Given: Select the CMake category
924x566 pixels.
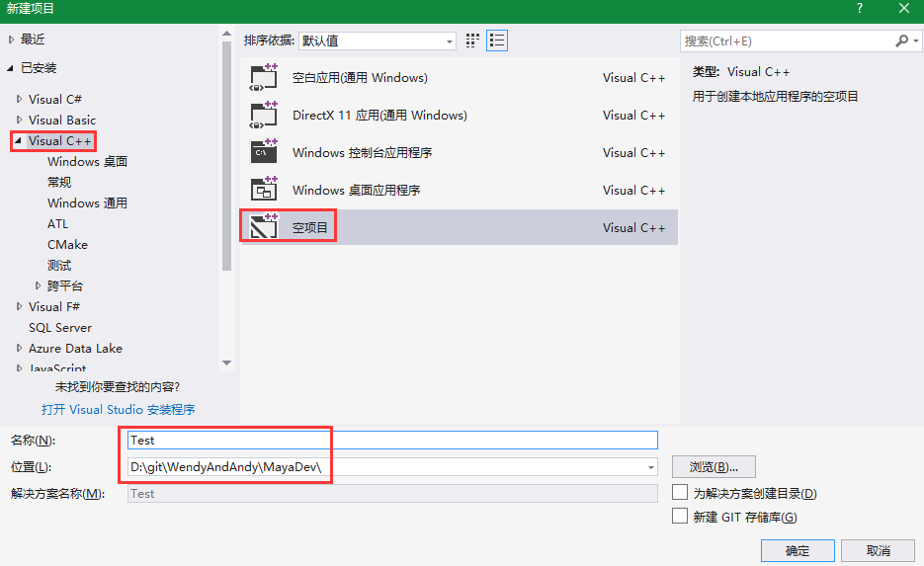Looking at the screenshot, I should click(x=67, y=244).
